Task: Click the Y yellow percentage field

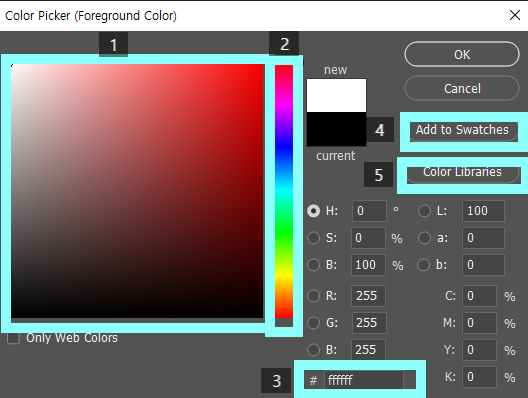Action: click(479, 350)
